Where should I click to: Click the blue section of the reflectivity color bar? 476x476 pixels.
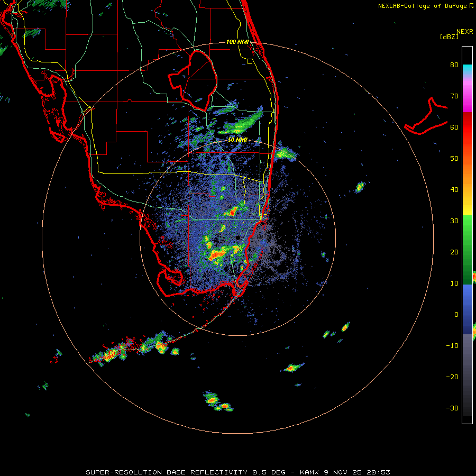pyautogui.click(x=467, y=309)
